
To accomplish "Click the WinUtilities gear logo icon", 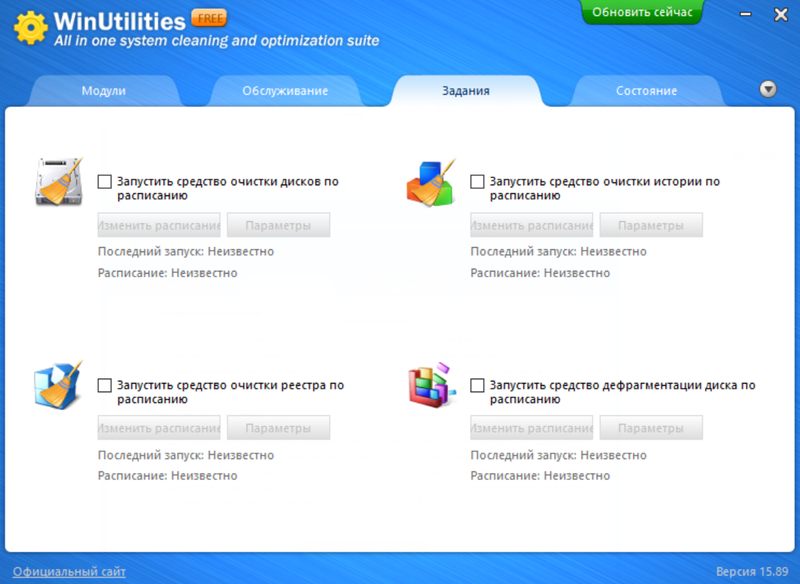I will tap(31, 27).
